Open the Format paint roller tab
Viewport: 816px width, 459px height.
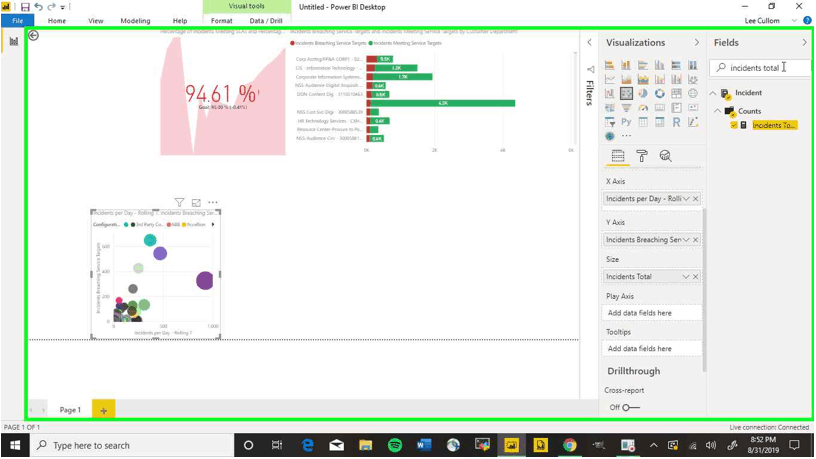[641, 156]
